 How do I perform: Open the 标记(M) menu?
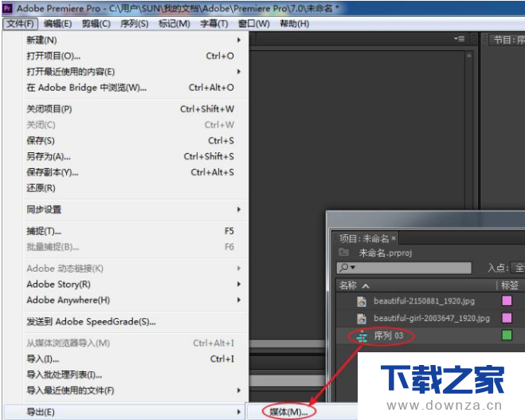click(174, 24)
